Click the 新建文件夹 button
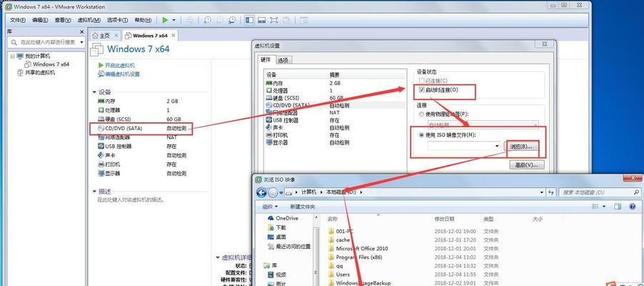This screenshot has height=286, width=644. pos(302,207)
